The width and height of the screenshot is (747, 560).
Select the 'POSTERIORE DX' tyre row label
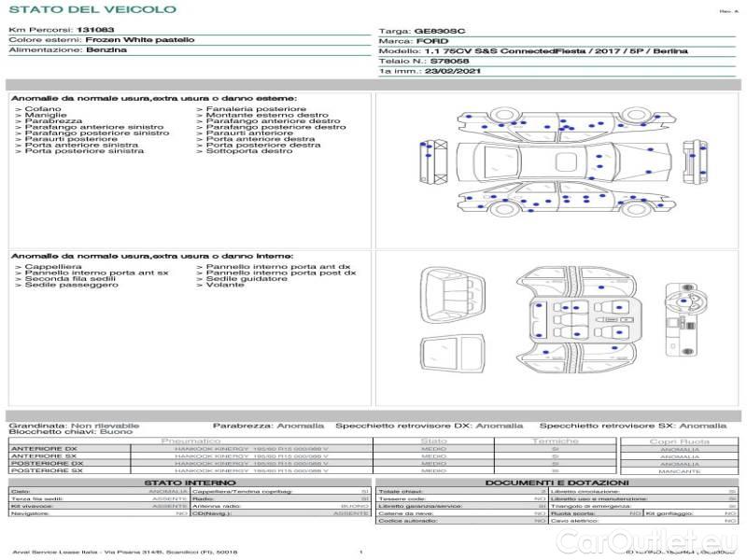click(47, 463)
